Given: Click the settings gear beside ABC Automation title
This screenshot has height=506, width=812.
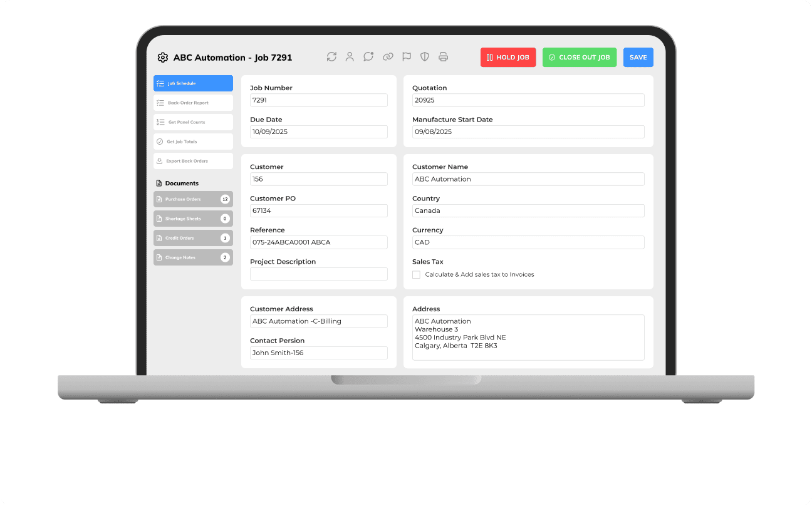Looking at the screenshot, I should [163, 58].
